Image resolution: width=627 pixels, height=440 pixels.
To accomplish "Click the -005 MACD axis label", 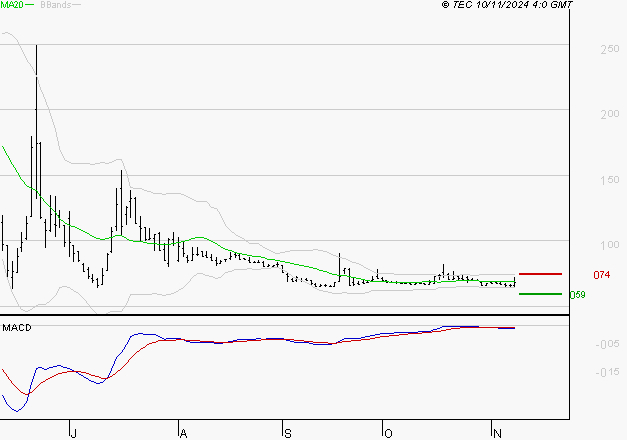I will [607, 344].
